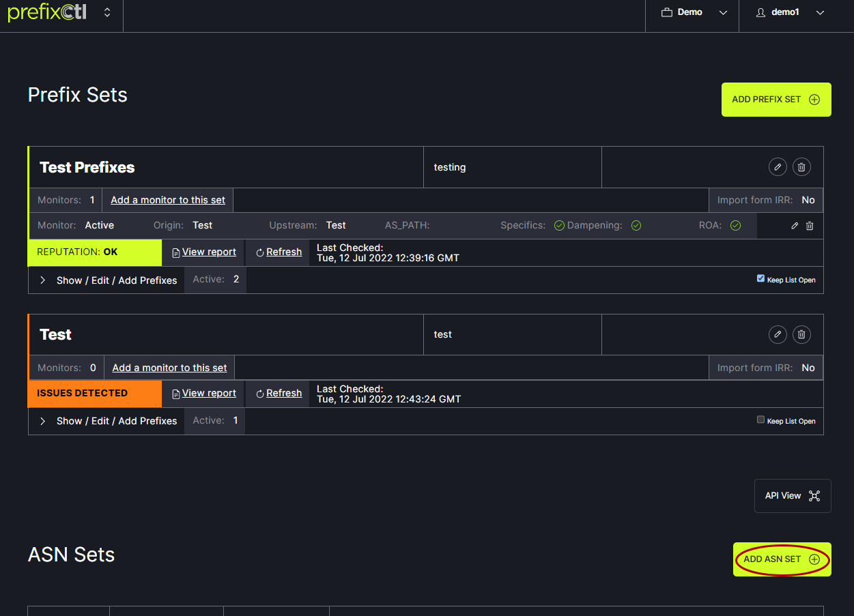Refresh the Test set with issues detected
This screenshot has width=854, height=616.
click(x=279, y=394)
